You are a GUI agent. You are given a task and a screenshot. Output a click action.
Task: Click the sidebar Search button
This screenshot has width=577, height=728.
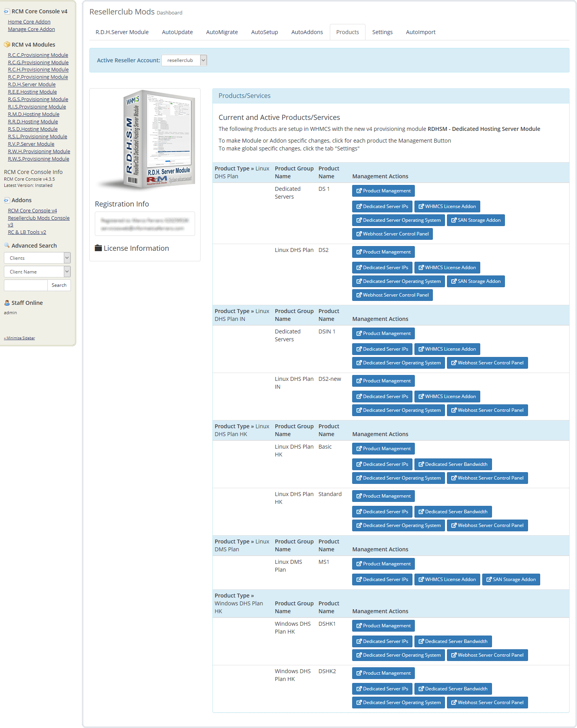(x=59, y=285)
